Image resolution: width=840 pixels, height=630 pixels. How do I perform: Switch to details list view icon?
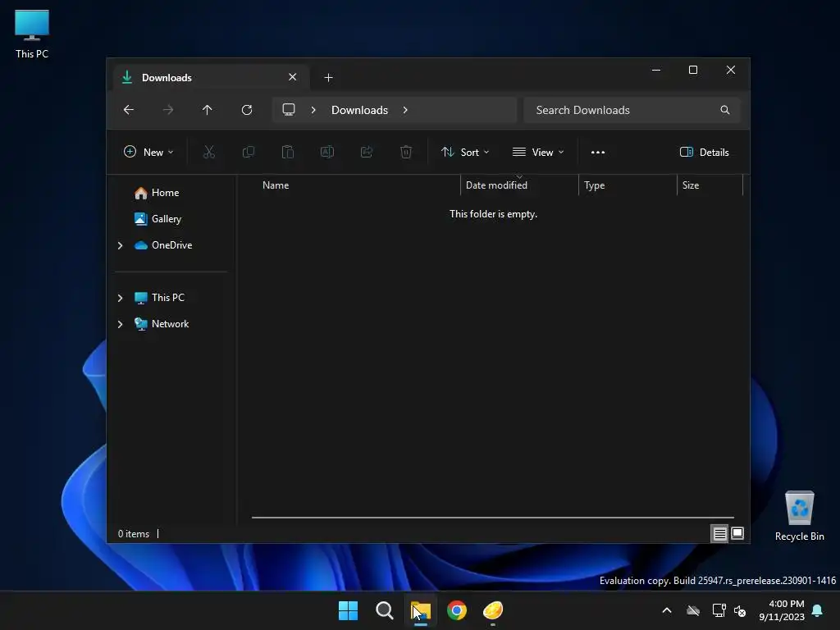click(719, 533)
